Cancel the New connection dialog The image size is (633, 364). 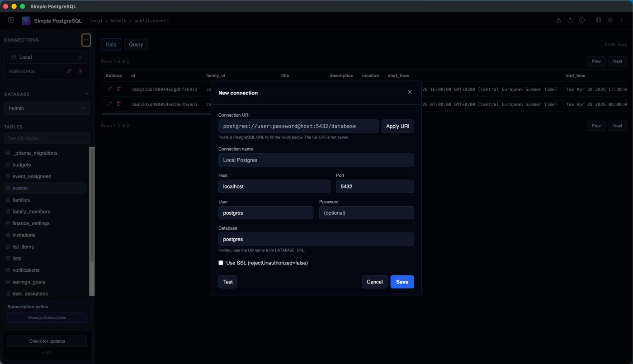click(x=374, y=282)
